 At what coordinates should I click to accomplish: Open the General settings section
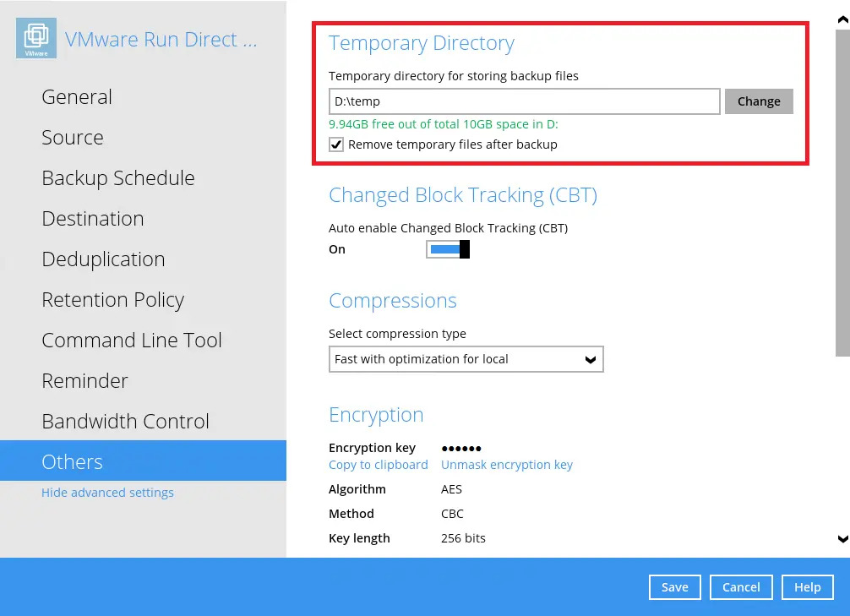click(77, 97)
